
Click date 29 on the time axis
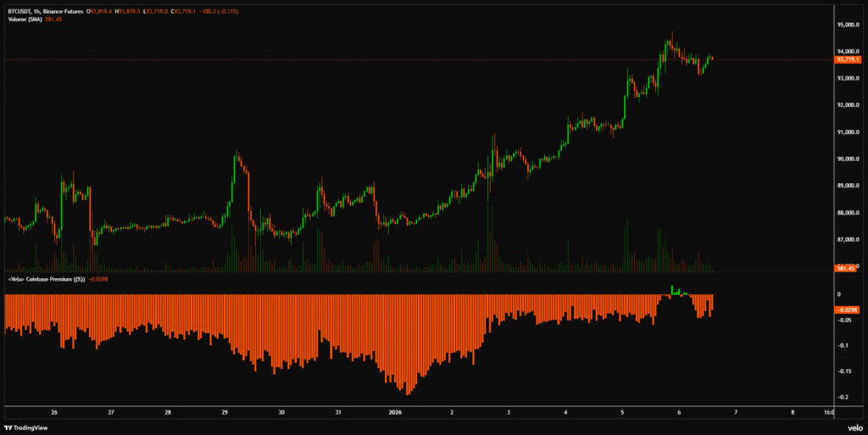tap(225, 413)
